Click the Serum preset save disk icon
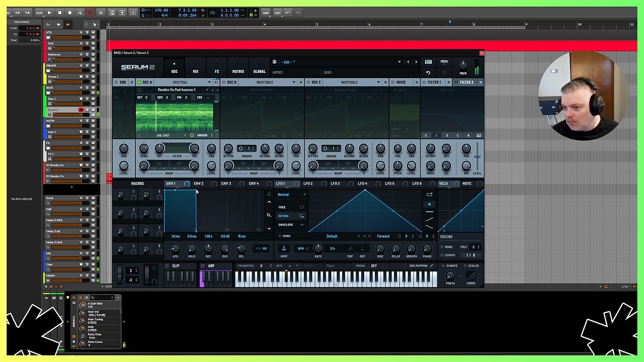 coord(275,62)
